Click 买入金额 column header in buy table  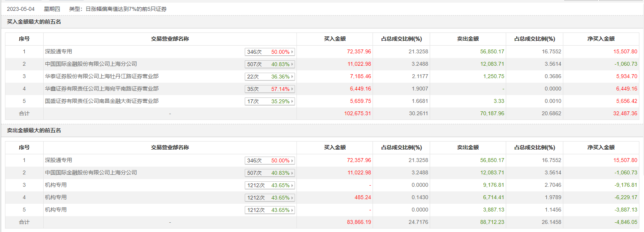pyautogui.click(x=335, y=39)
